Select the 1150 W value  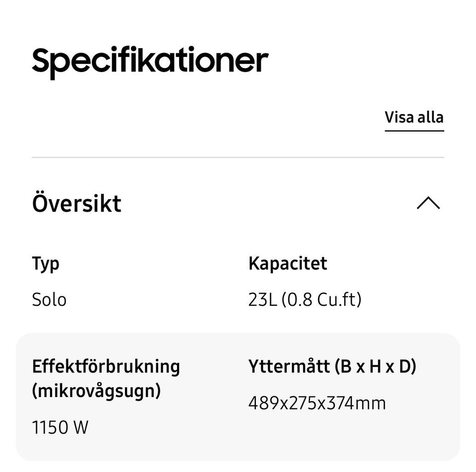tap(60, 427)
